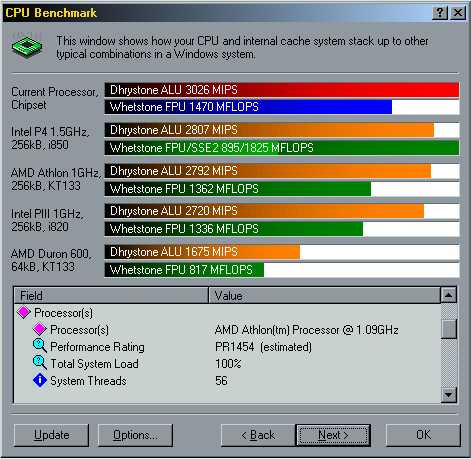
Task: Click the Dhrystone ALU 2720 MIPS bar
Action: (264, 211)
